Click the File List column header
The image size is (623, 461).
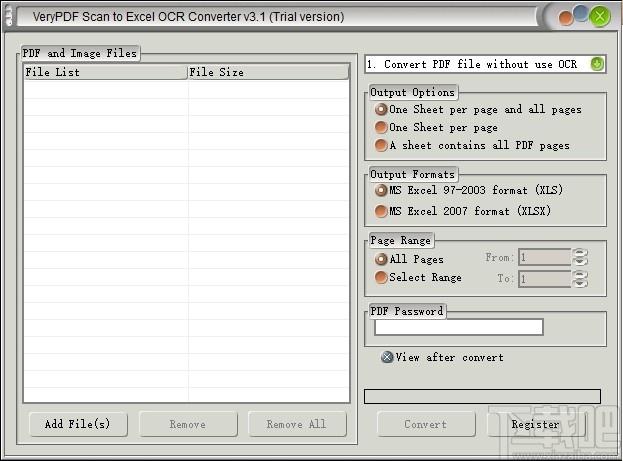(x=106, y=72)
